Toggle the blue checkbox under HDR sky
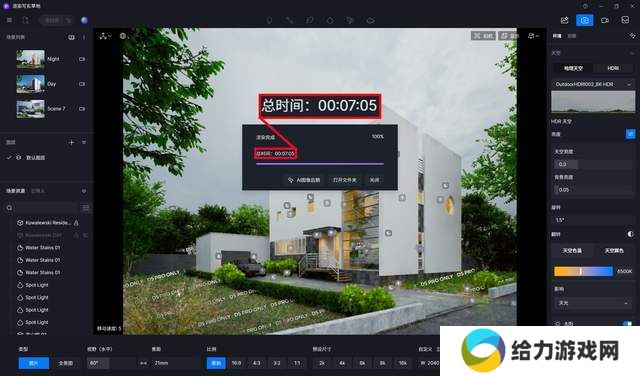This screenshot has height=376, width=640. point(631,134)
